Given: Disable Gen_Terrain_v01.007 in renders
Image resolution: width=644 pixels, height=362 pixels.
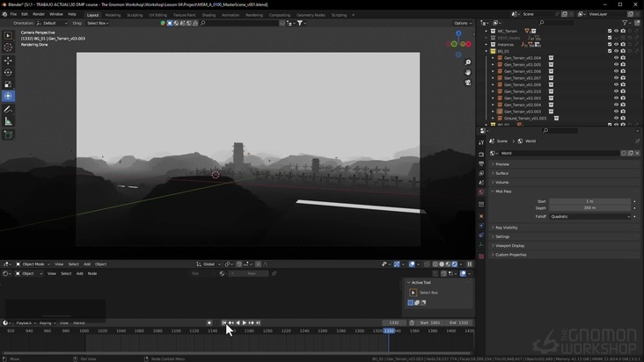Looking at the screenshot, I should pyautogui.click(x=623, y=78).
